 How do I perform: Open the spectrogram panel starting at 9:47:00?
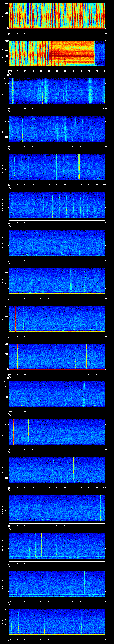57,54
